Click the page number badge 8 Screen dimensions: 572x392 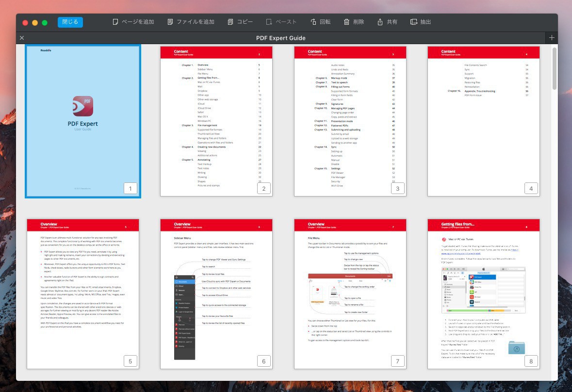click(531, 361)
